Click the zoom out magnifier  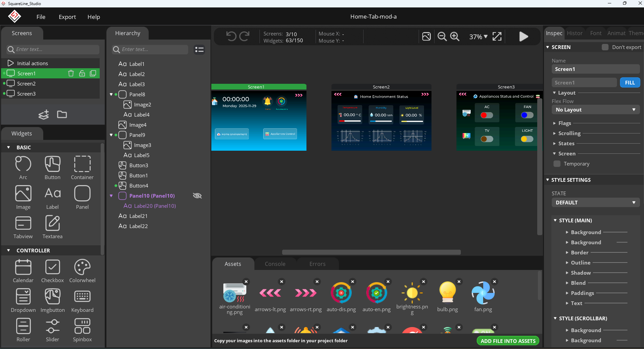(442, 36)
